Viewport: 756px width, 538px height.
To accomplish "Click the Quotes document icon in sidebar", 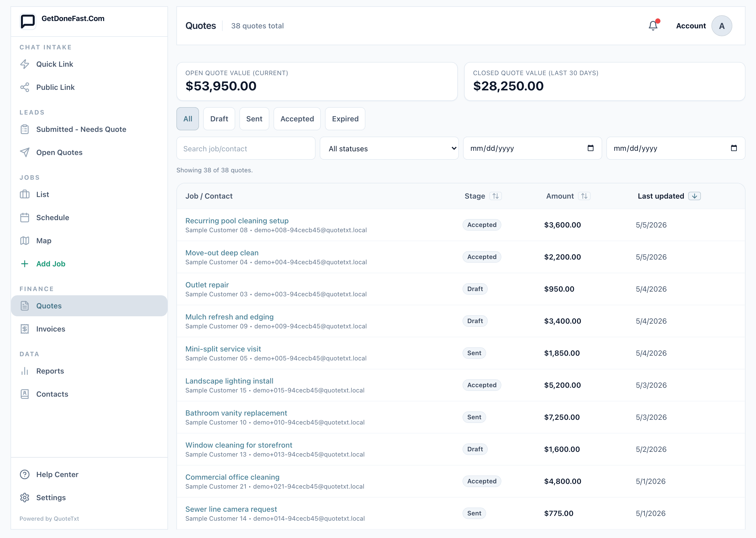I will pyautogui.click(x=25, y=306).
